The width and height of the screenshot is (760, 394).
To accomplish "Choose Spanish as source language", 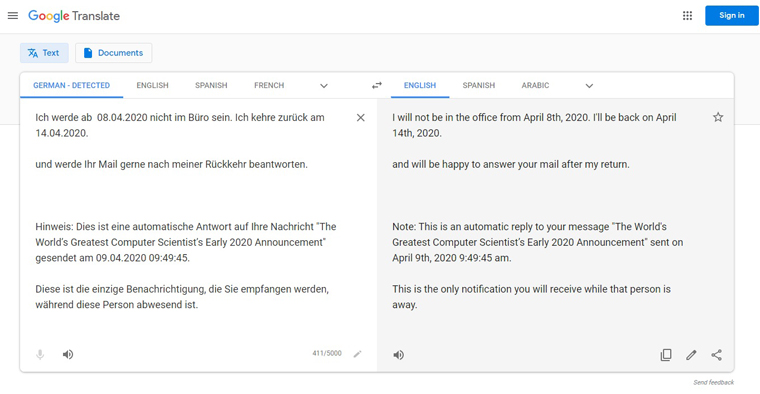I will pyautogui.click(x=211, y=85).
